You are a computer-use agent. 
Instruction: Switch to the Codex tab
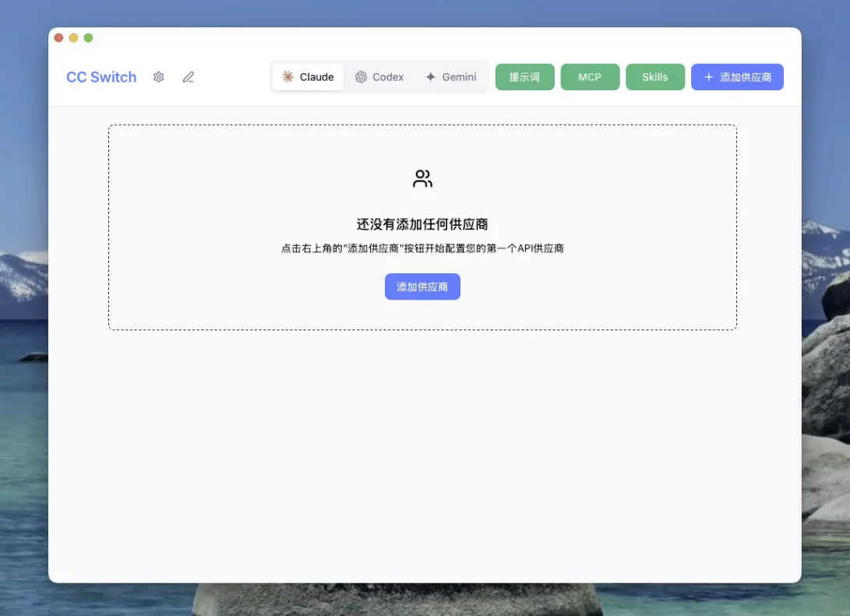(x=379, y=76)
